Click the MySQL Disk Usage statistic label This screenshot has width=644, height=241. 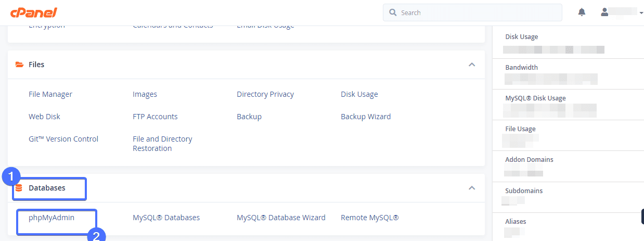click(535, 98)
